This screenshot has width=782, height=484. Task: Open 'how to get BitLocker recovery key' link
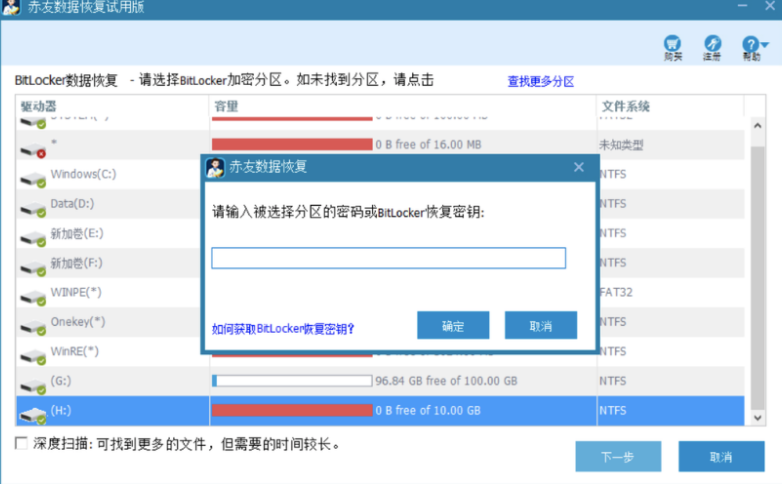point(283,329)
